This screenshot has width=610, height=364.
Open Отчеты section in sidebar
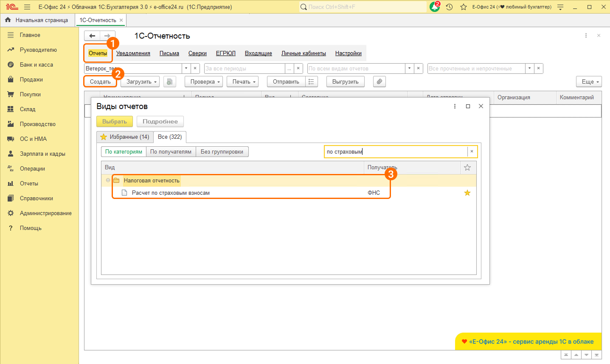coord(29,184)
